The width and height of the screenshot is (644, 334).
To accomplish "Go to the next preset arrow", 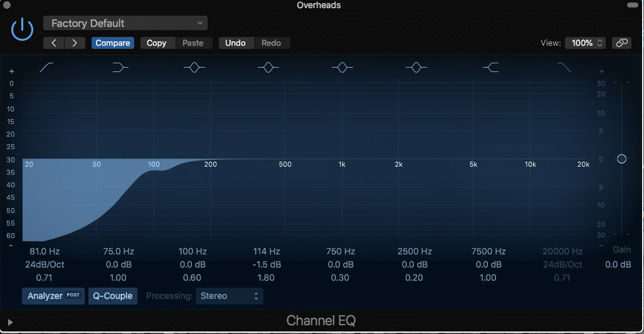I will coord(75,43).
